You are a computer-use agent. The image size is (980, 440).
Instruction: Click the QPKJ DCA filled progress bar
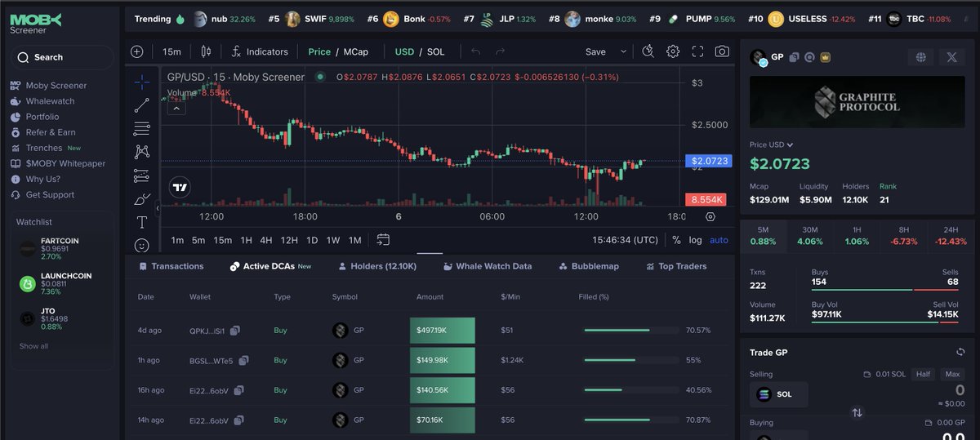pos(631,331)
